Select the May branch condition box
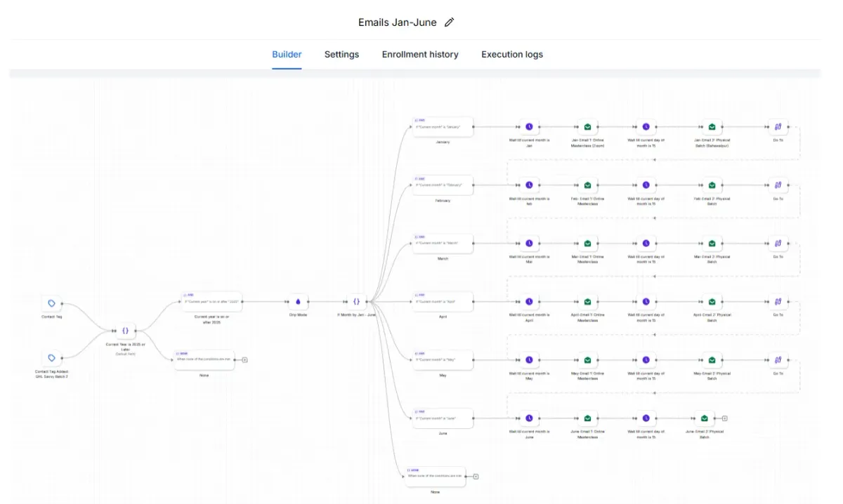The width and height of the screenshot is (843, 504). [443, 360]
